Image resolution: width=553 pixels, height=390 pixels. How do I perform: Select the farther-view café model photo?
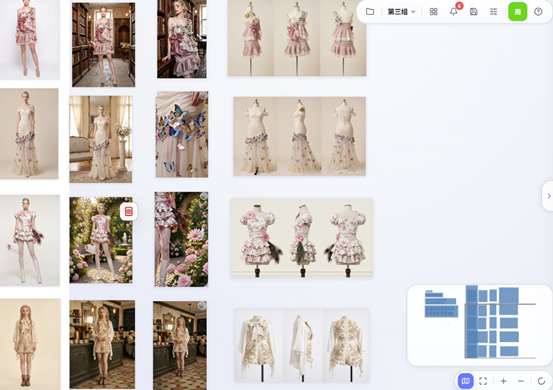tap(180, 346)
